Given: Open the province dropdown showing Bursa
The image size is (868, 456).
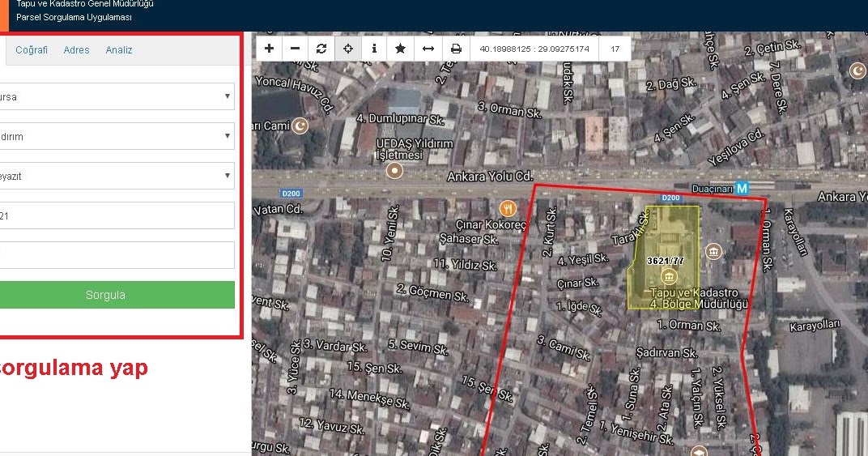Looking at the screenshot, I should (x=117, y=96).
